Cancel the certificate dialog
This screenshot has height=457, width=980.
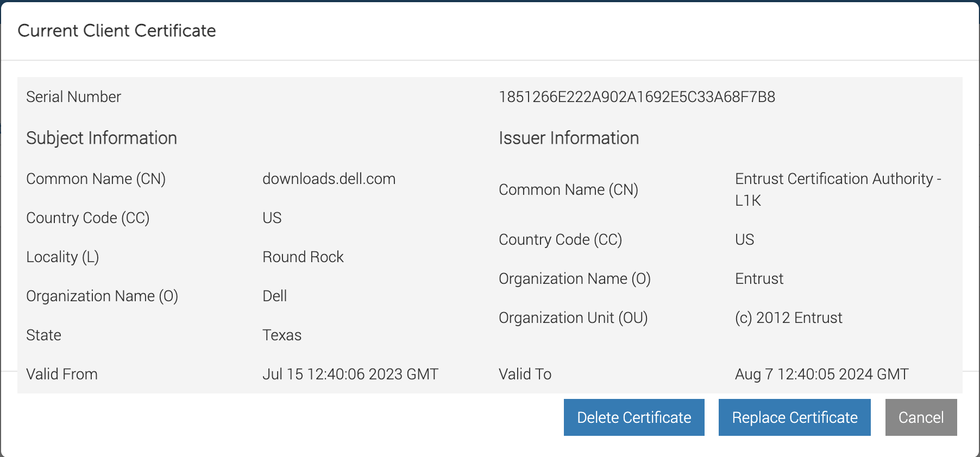click(921, 417)
